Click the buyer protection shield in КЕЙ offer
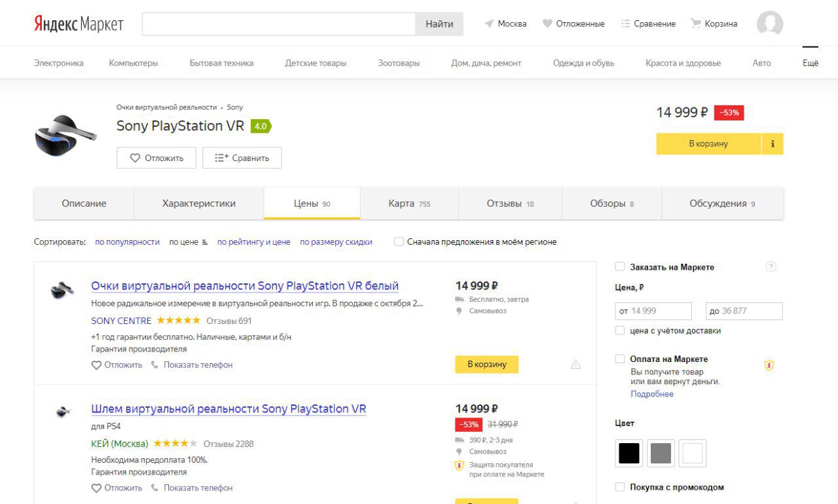 coord(459,465)
